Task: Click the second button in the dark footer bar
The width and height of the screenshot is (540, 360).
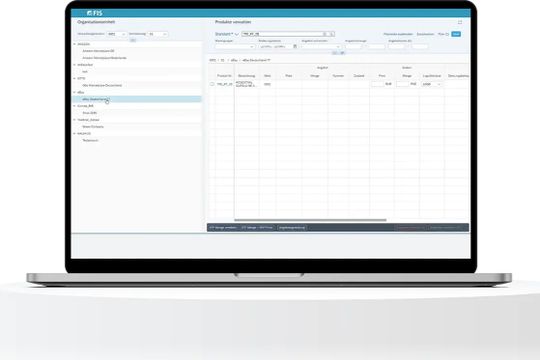Action: coord(257,228)
